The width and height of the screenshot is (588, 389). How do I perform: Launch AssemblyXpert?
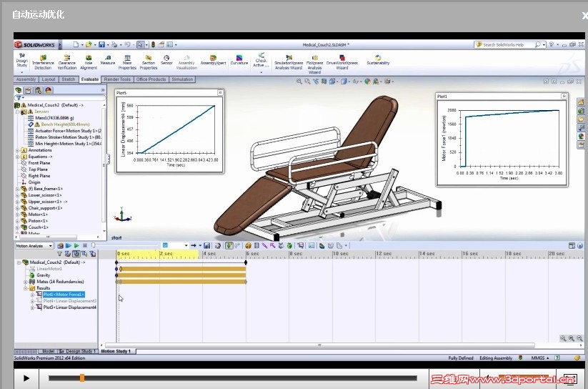[213, 59]
